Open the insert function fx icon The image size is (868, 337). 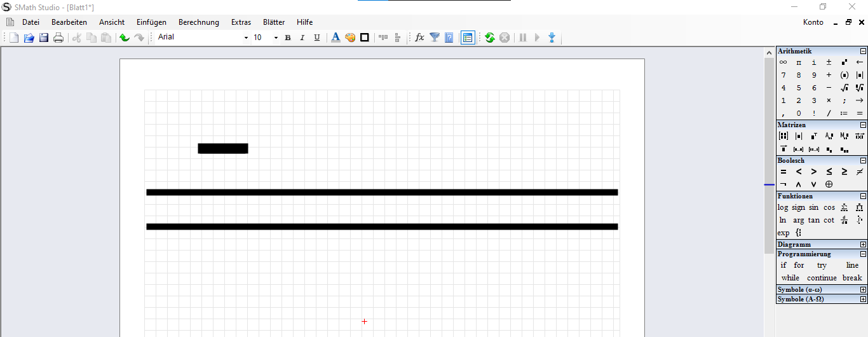(x=419, y=38)
